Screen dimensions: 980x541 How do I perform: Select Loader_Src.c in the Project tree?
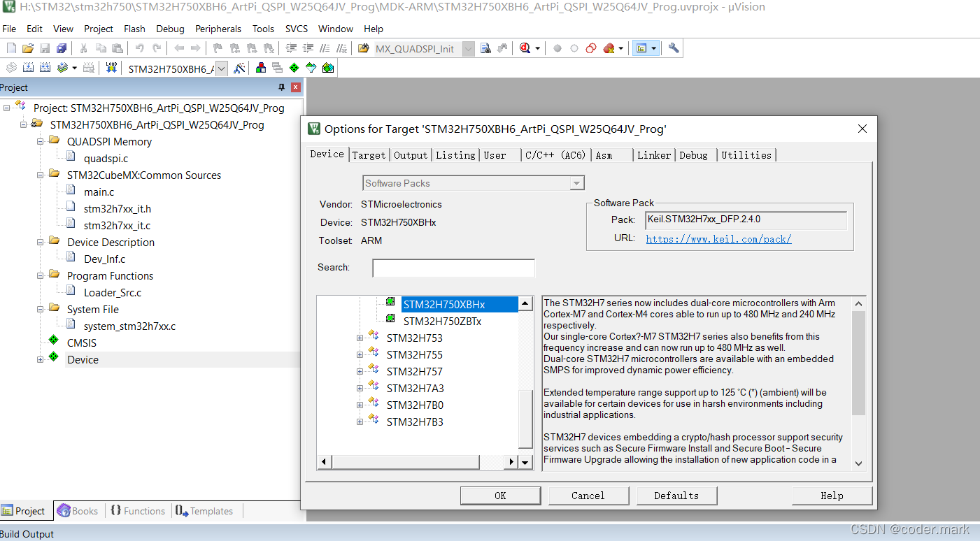[113, 292]
